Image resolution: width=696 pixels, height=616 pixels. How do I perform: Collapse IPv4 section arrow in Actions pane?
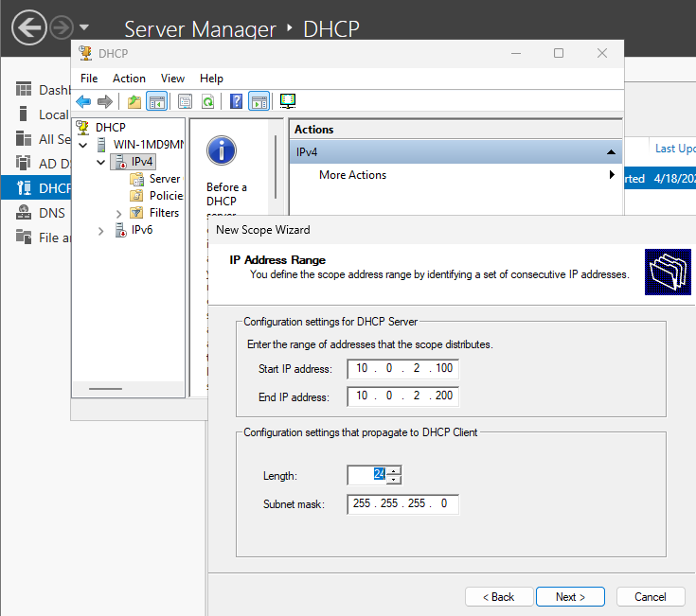pyautogui.click(x=611, y=152)
